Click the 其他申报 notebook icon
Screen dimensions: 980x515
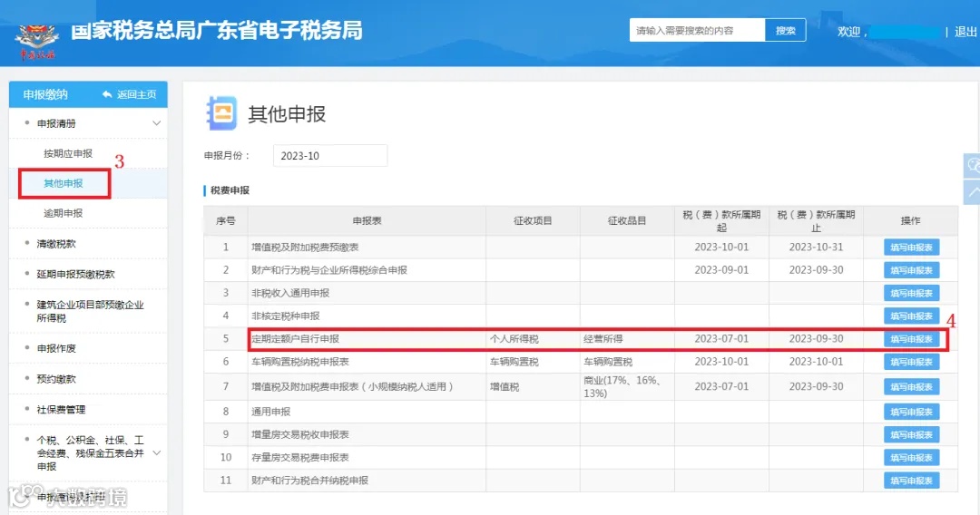221,113
